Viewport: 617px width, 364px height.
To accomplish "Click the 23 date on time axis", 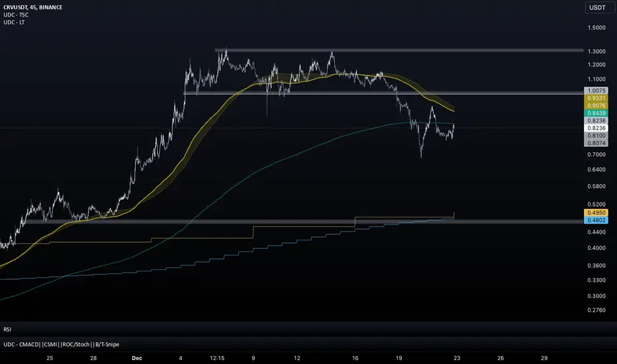I will click(x=457, y=358).
